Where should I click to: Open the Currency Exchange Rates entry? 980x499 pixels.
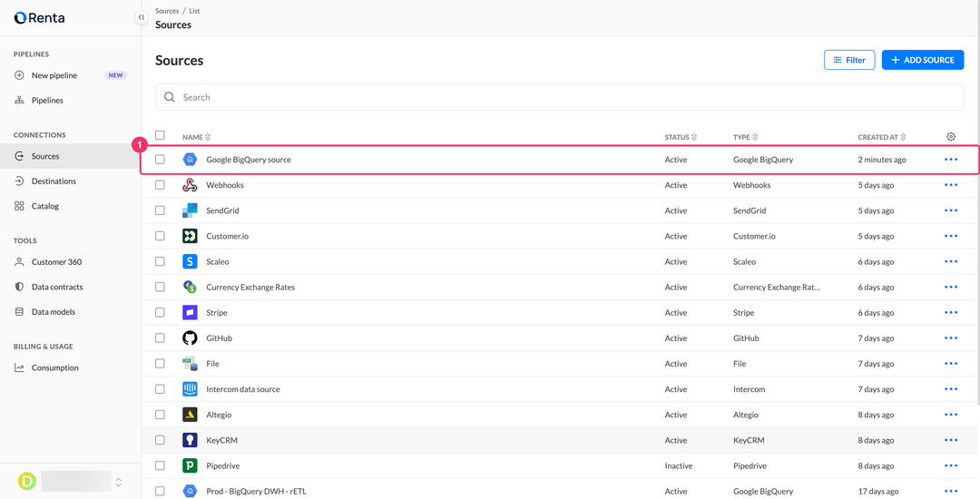coord(250,288)
